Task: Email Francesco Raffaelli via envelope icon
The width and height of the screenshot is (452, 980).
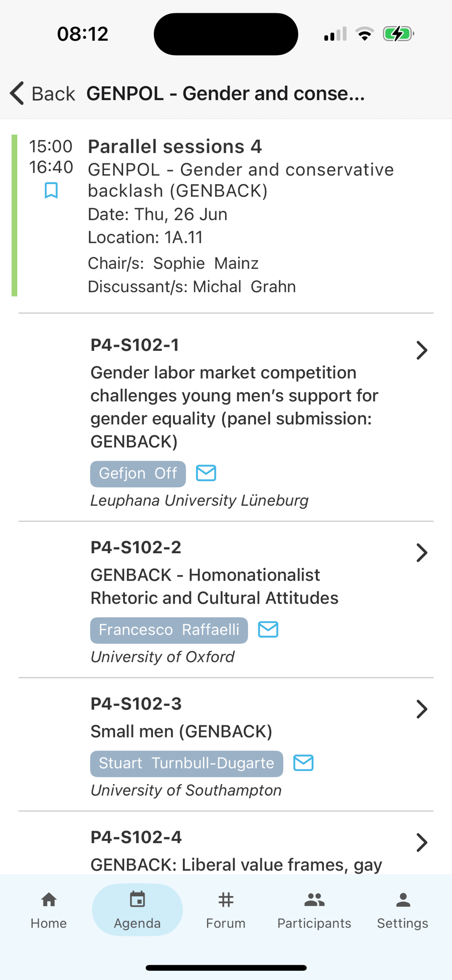Action: (268, 630)
